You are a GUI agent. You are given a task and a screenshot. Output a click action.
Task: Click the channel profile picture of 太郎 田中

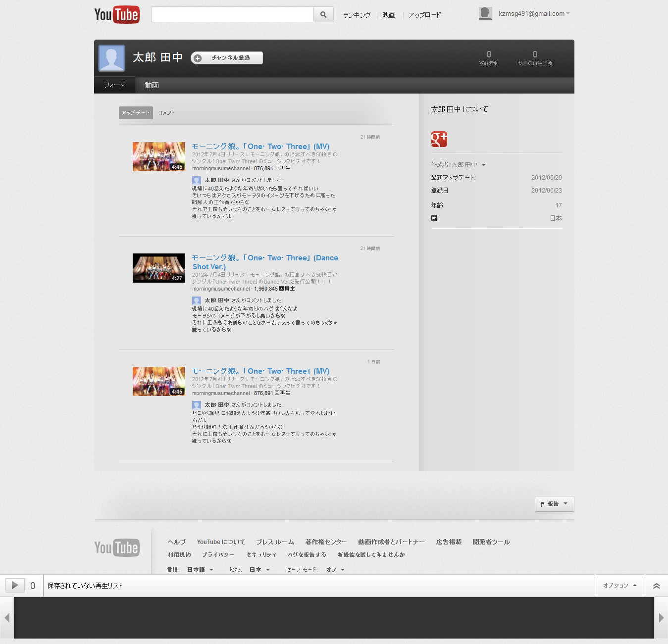(111, 58)
